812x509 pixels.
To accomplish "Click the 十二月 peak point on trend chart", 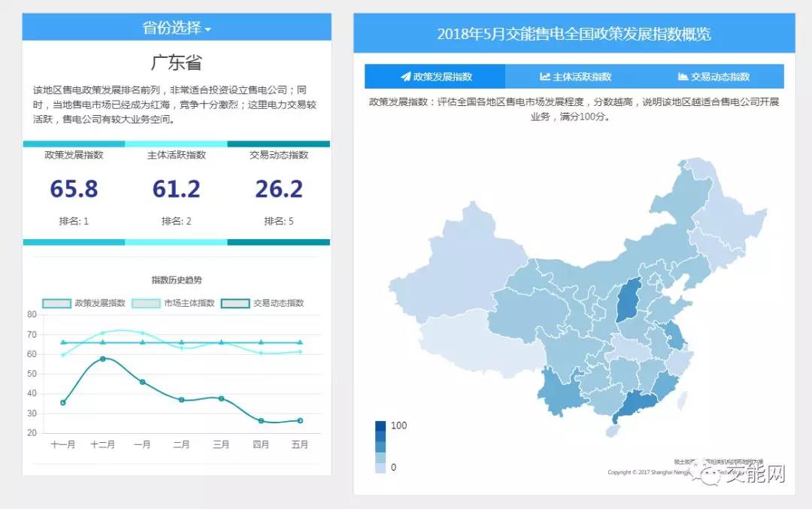I will (103, 359).
